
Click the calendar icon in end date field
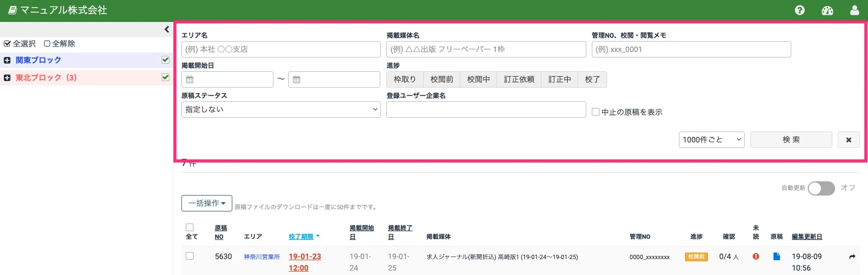tap(296, 79)
